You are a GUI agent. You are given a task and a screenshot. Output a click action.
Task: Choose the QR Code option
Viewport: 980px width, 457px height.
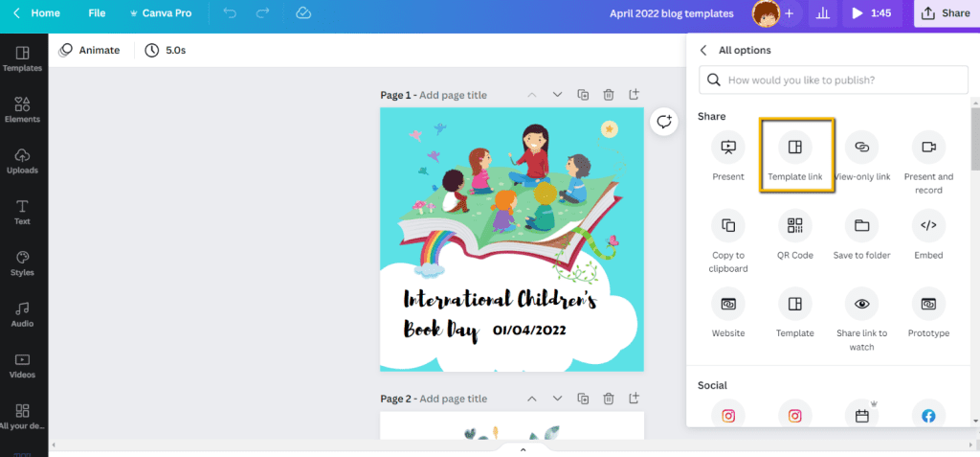[795, 235]
